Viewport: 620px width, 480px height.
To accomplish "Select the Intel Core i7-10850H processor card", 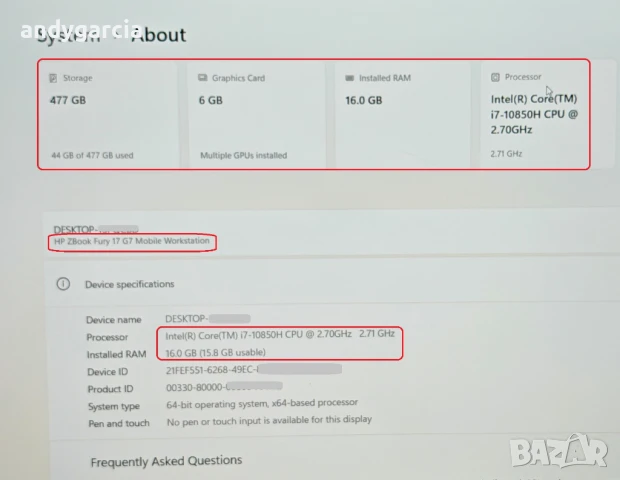I will [x=534, y=115].
